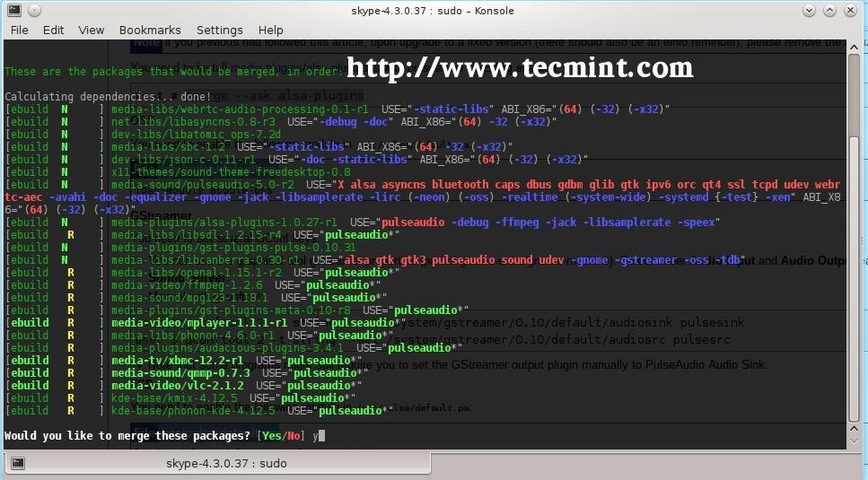Click the media-libs/phonon-4.6.0-r1 package text
The image size is (868, 480).
193,336
